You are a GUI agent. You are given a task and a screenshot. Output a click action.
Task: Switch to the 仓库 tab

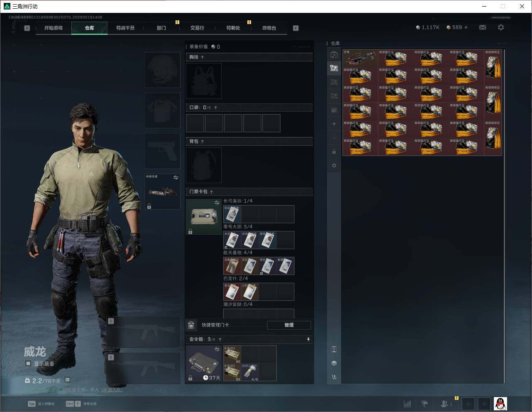tap(90, 28)
